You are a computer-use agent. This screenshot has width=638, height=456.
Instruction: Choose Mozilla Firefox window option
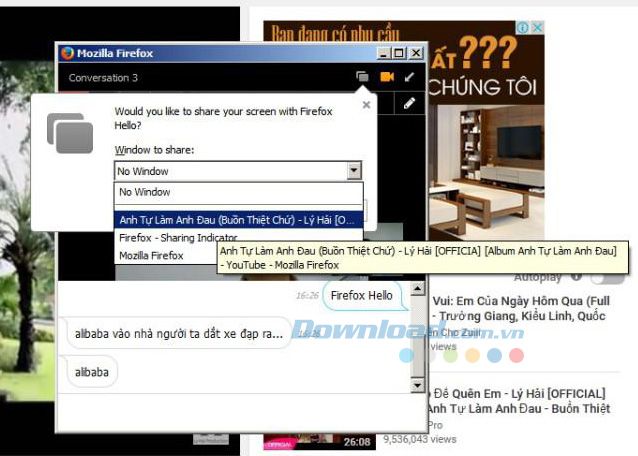[167, 255]
